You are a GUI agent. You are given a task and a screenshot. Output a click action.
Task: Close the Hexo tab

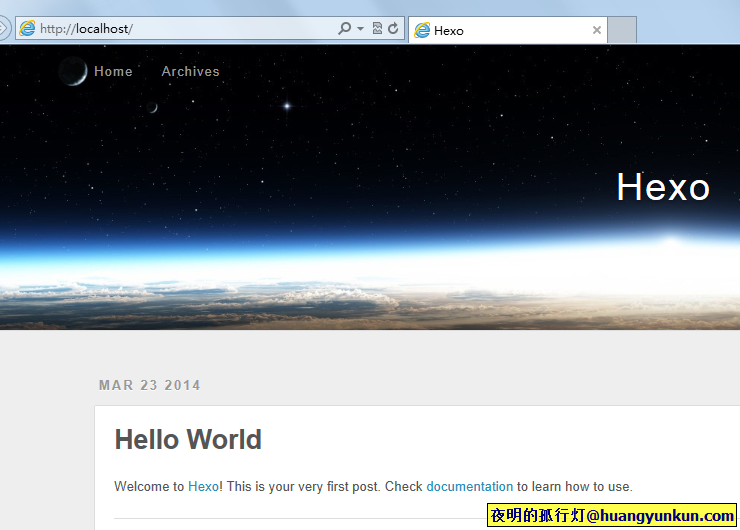point(597,30)
